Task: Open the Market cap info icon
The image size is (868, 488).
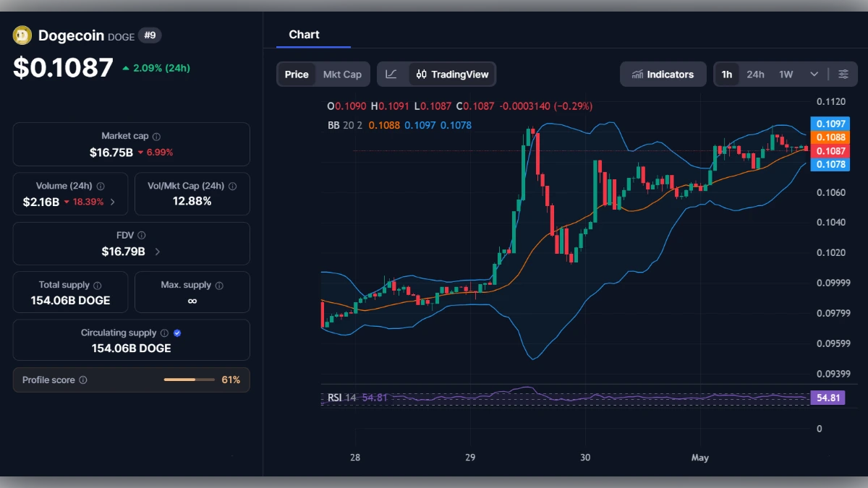Action: (156, 136)
